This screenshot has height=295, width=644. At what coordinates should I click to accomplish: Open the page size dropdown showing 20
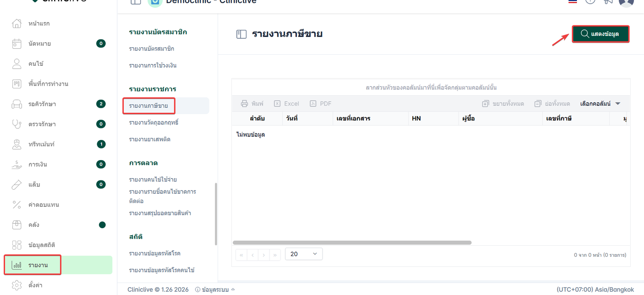pyautogui.click(x=304, y=254)
